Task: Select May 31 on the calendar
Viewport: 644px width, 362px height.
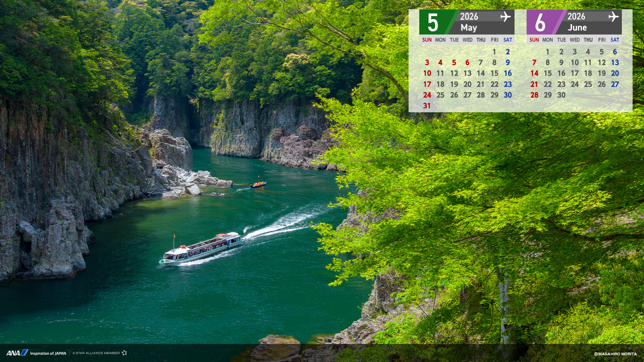Action: coord(427,106)
